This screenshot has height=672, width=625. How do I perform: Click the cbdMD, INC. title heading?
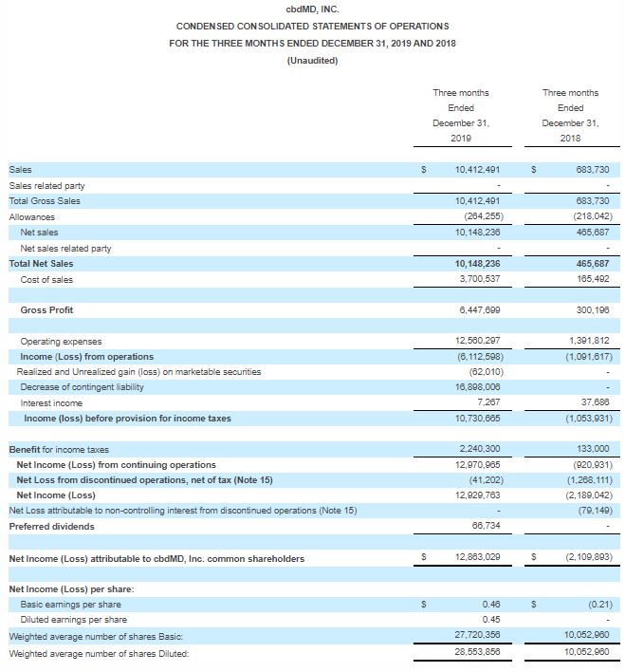click(312, 9)
